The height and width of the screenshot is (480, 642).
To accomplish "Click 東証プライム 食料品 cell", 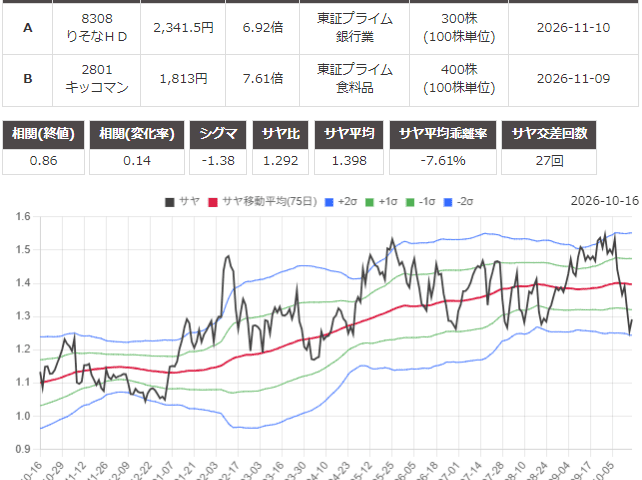I will (355, 79).
